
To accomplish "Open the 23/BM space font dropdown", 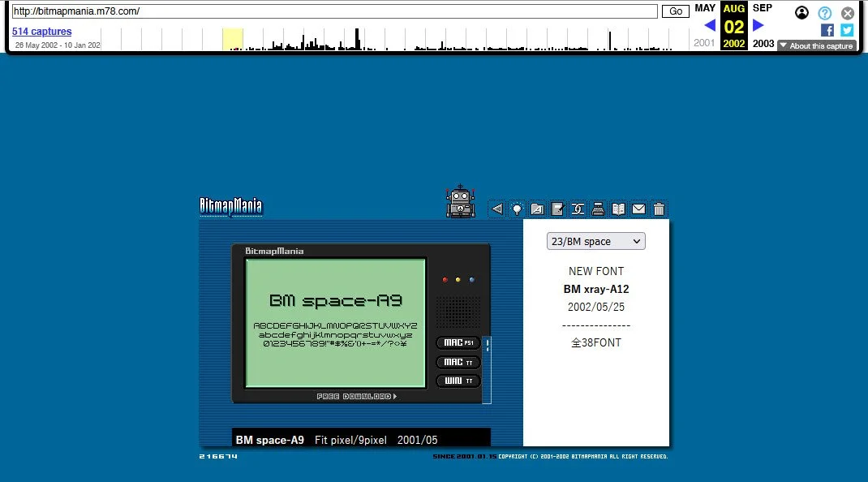I will tap(595, 241).
